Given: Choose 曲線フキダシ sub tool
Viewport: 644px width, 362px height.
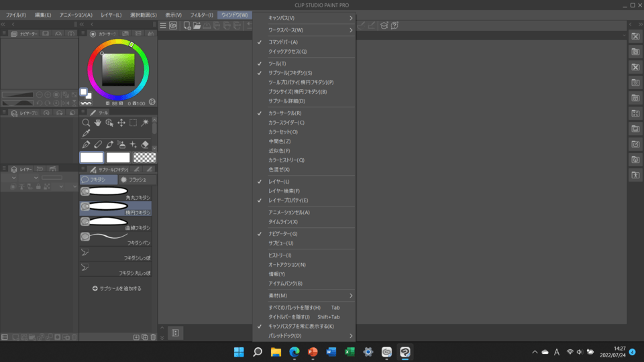Looking at the screenshot, I should pos(116,224).
